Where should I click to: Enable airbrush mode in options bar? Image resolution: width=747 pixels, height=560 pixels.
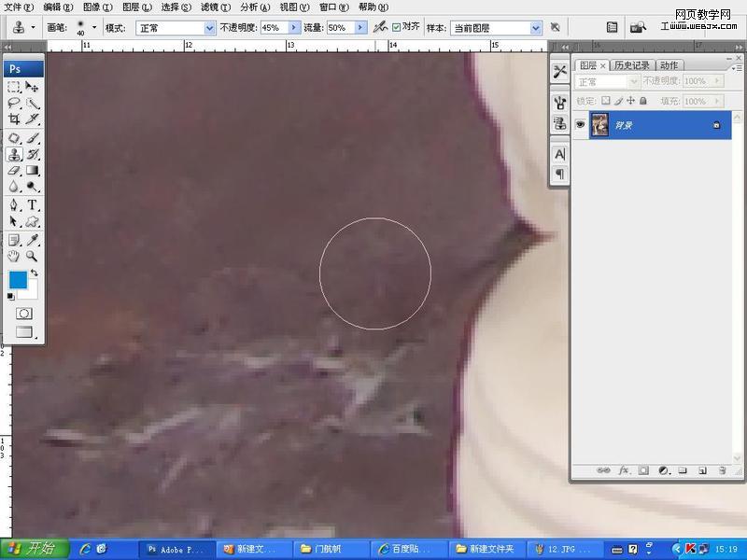click(x=379, y=27)
